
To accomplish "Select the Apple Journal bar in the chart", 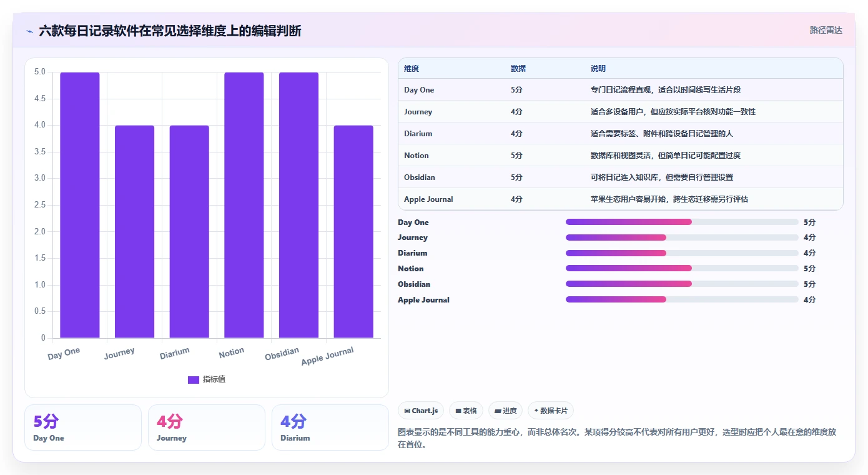I will [353, 232].
